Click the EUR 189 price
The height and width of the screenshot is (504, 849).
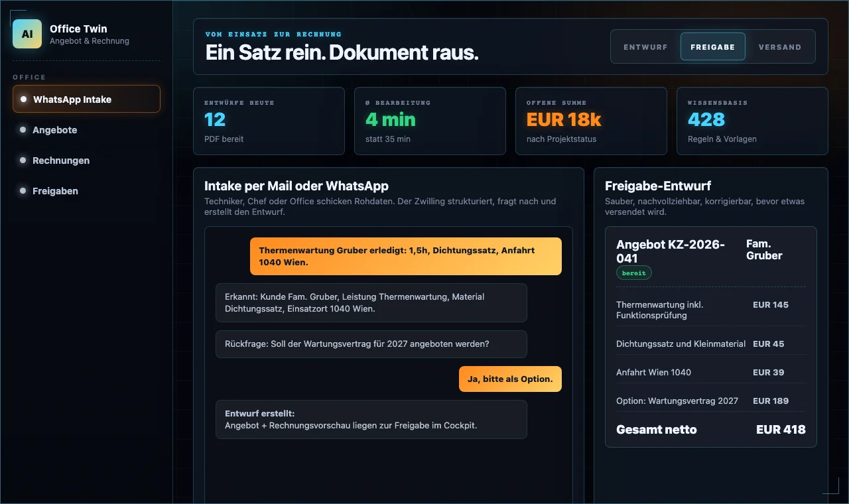pos(771,401)
